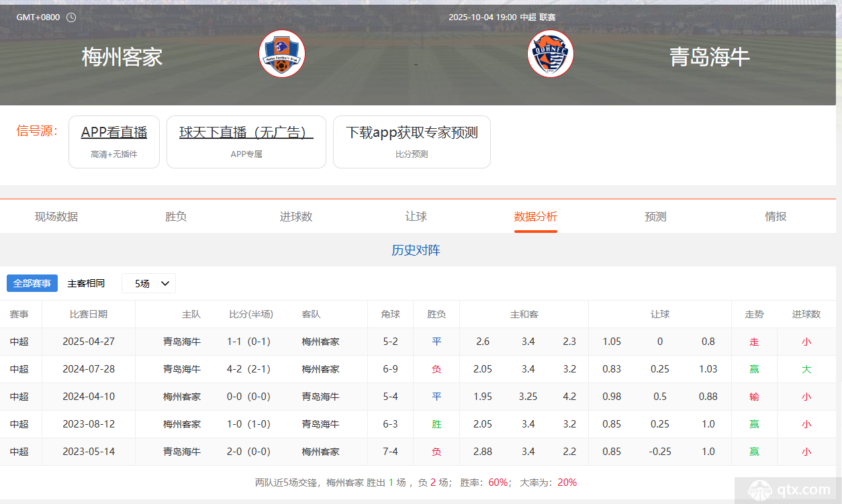Switch to the 现场数据 tab
The width and height of the screenshot is (842, 504).
[56, 217]
